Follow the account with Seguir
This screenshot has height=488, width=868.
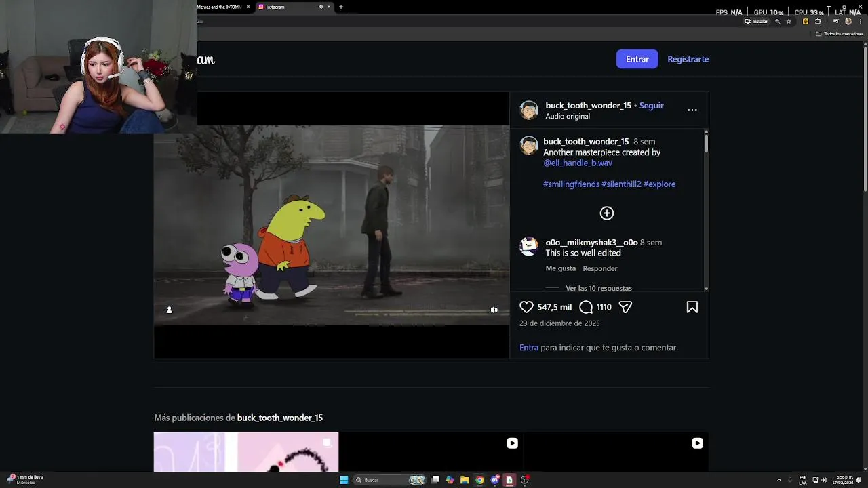[x=652, y=106]
